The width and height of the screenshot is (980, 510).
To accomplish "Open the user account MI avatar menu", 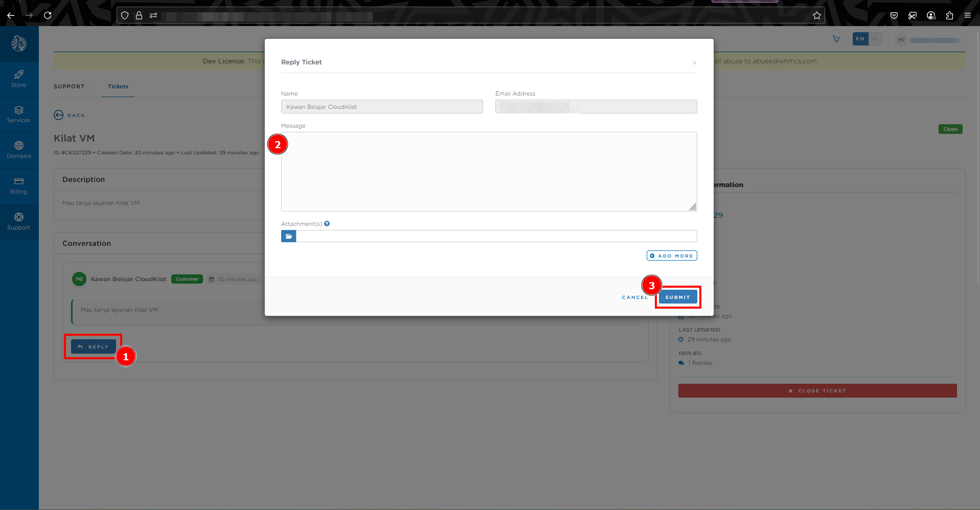I will pos(901,40).
